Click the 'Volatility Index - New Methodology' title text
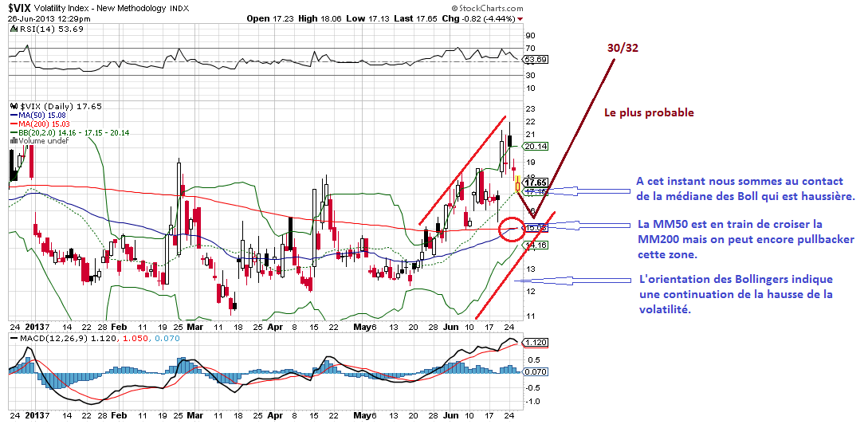868x428 pixels. pyautogui.click(x=100, y=8)
